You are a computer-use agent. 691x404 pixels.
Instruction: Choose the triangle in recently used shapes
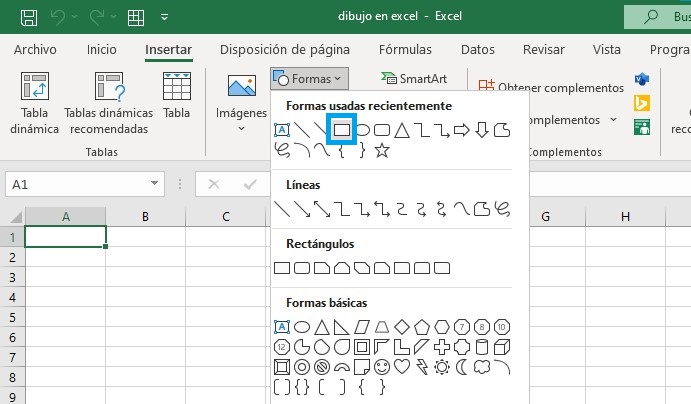pyautogui.click(x=402, y=130)
